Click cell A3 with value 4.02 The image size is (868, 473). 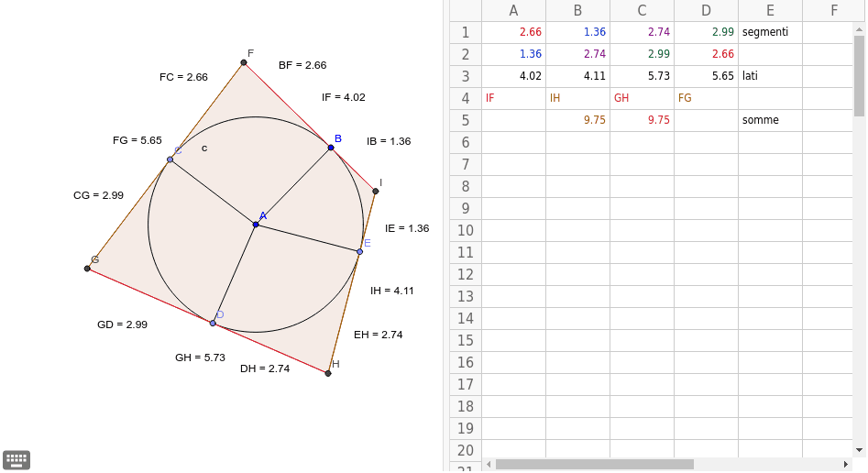click(513, 76)
